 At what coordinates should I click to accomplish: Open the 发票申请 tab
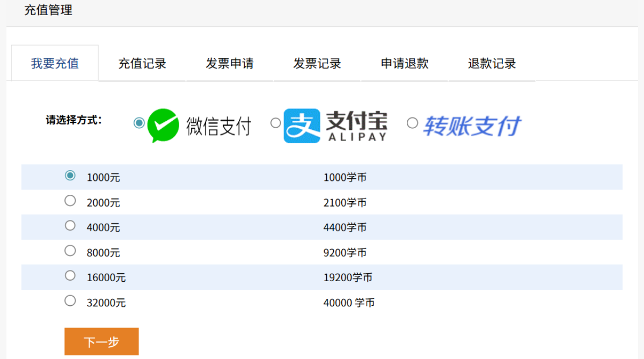[230, 63]
